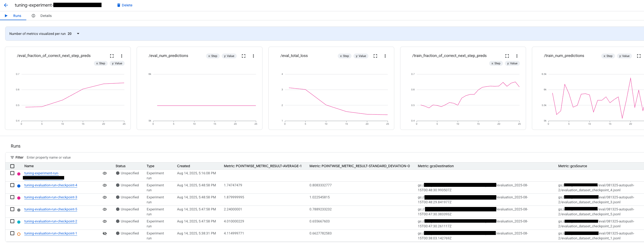Click the Details tab info icon
The height and width of the screenshot is (246, 644).
[x=33, y=16]
